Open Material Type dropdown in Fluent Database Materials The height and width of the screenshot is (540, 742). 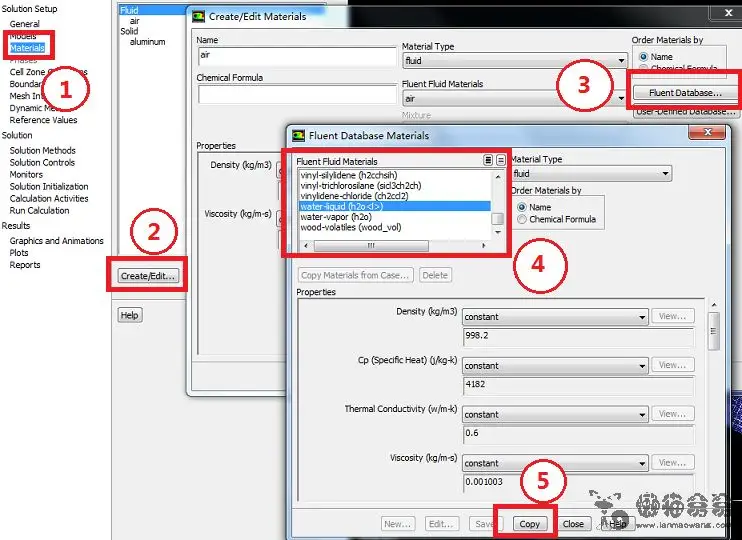[591, 174]
